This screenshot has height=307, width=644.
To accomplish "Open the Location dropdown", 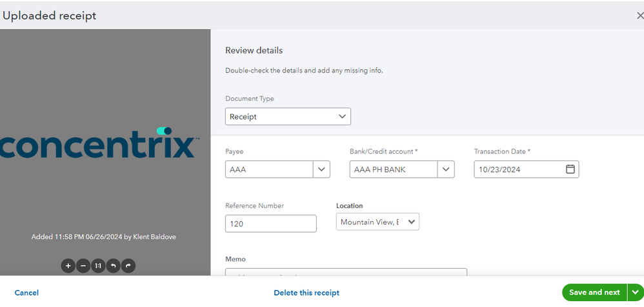I will point(377,222).
